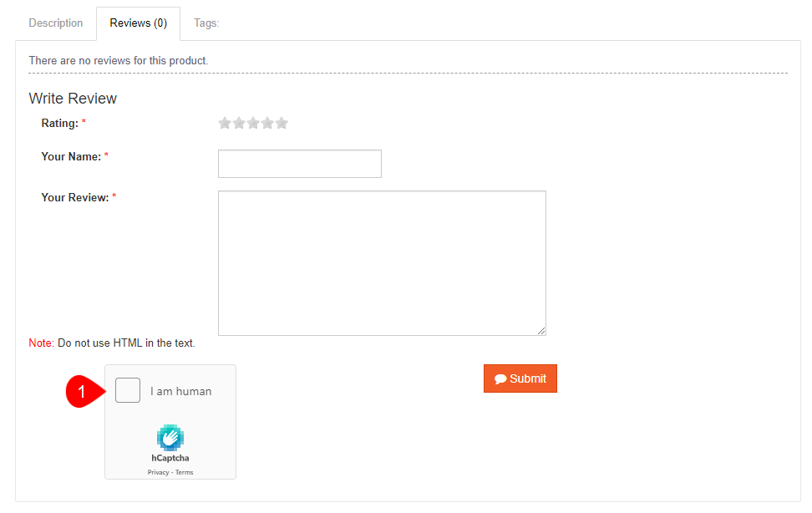
Task: Select the second rating star
Action: point(239,124)
